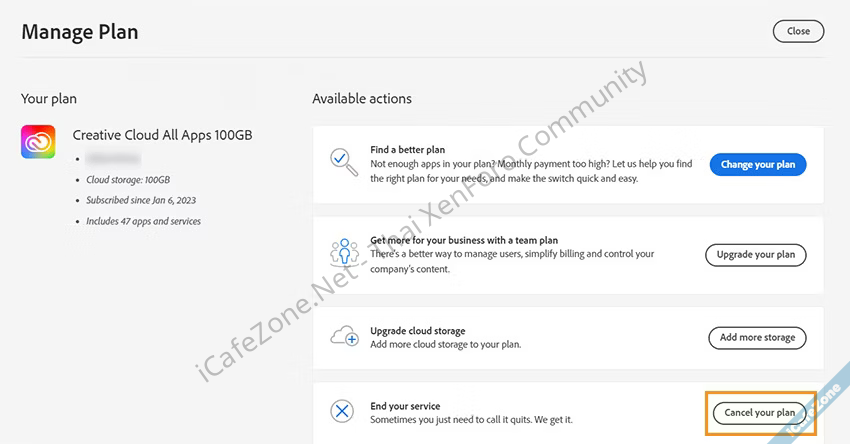Click the Available actions heading
Image resolution: width=850 pixels, height=444 pixels.
362,99
